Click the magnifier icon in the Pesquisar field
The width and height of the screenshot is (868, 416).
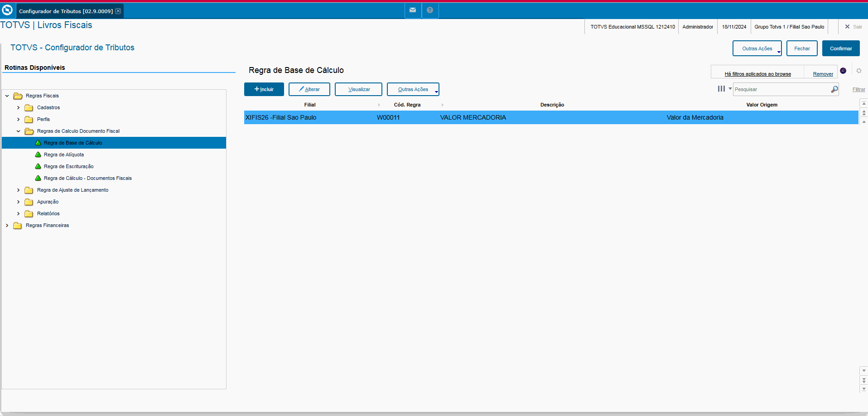(834, 89)
